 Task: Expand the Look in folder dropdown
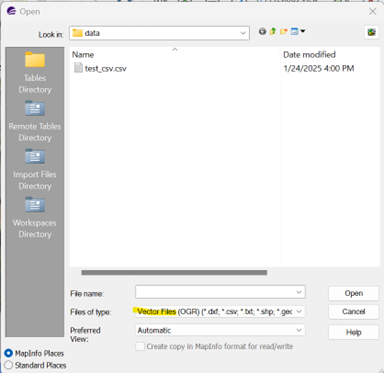click(243, 33)
